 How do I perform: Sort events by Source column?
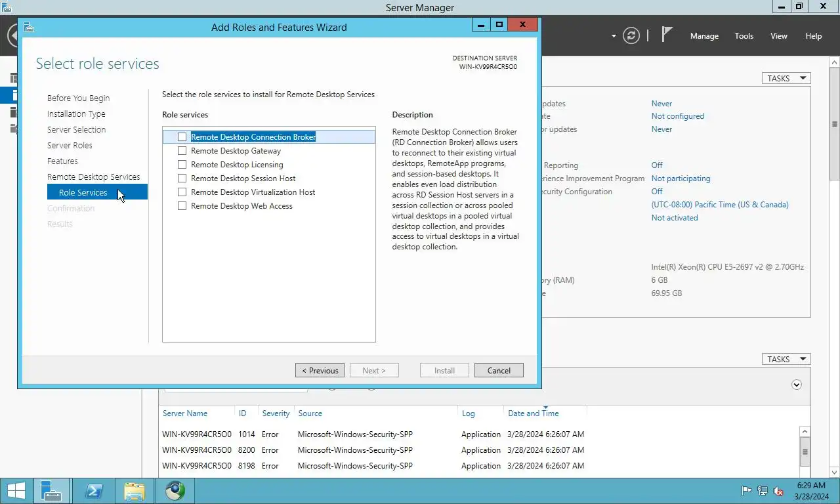pyautogui.click(x=310, y=413)
